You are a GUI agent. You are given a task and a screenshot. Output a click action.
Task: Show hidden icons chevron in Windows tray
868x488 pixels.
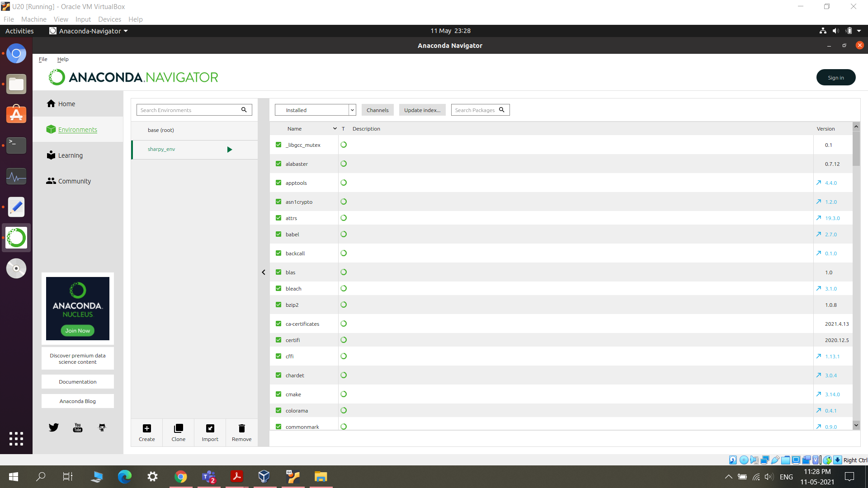coord(728,477)
